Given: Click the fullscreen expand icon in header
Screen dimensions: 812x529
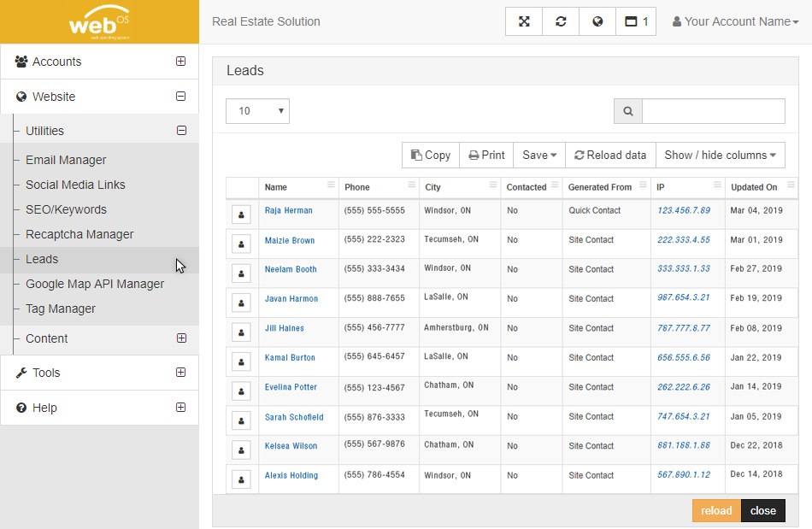Looking at the screenshot, I should (524, 21).
